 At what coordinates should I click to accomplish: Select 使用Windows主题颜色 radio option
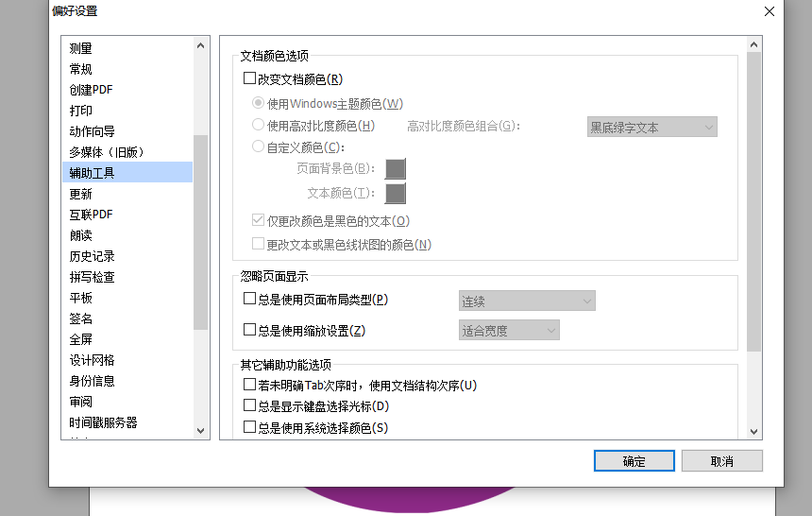258,103
